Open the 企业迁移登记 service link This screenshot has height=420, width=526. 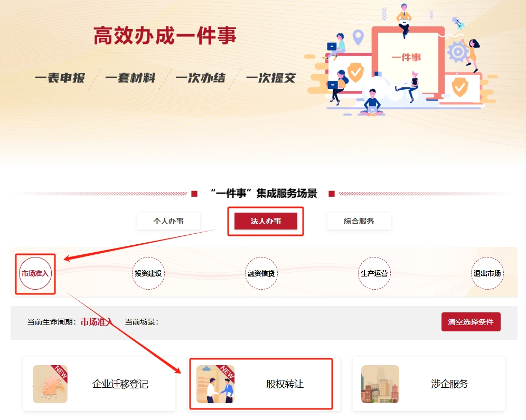click(120, 384)
